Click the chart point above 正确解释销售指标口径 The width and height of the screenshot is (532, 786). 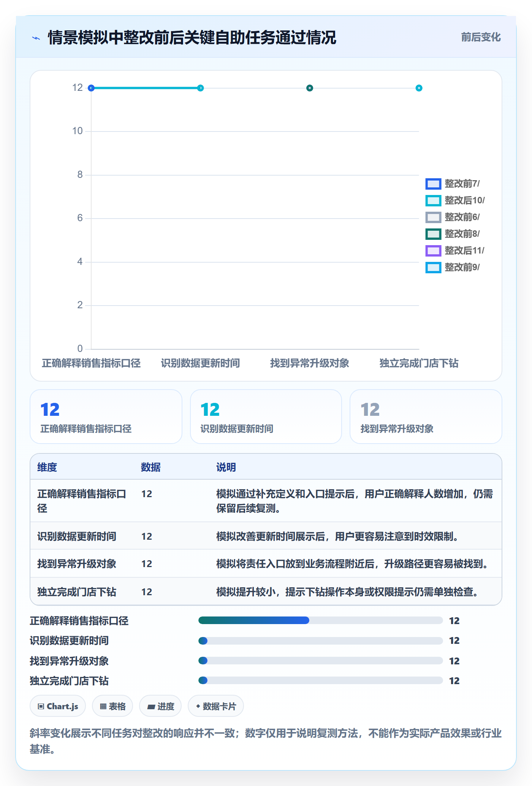click(x=91, y=88)
